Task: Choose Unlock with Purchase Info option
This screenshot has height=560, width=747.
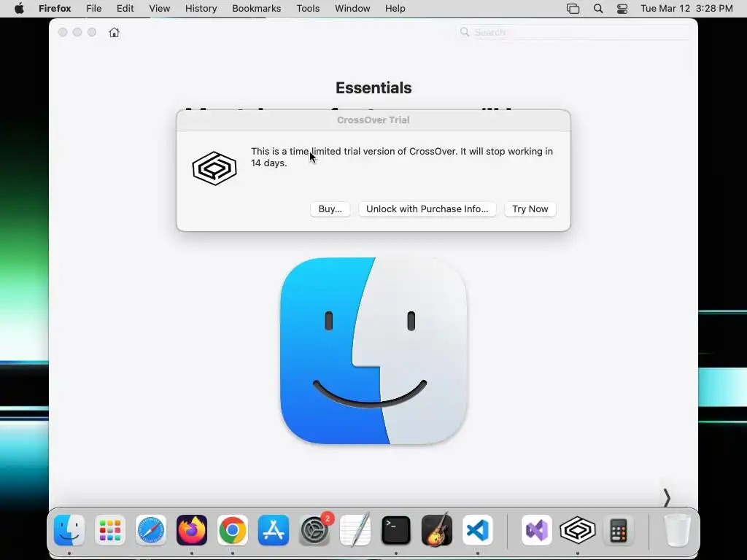Action: point(427,209)
